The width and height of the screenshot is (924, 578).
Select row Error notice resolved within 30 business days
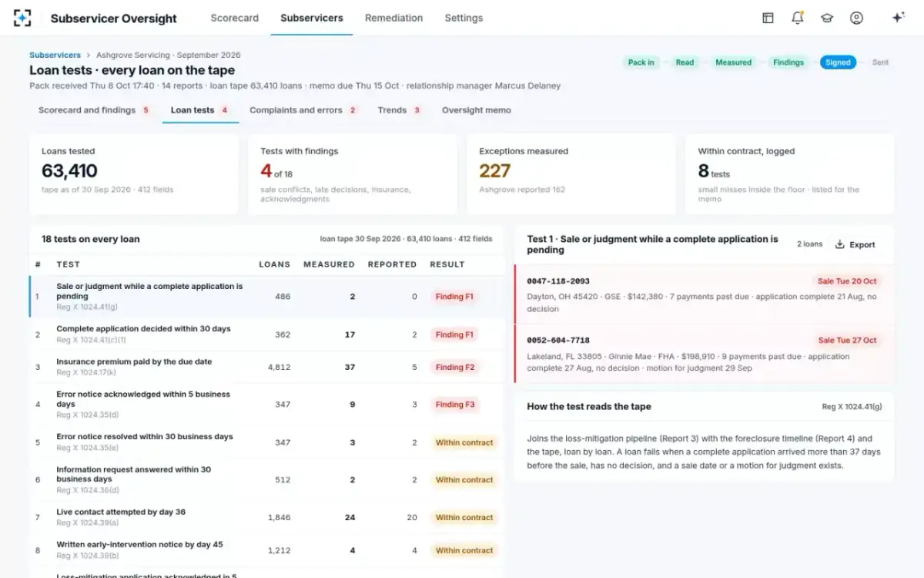(x=266, y=442)
